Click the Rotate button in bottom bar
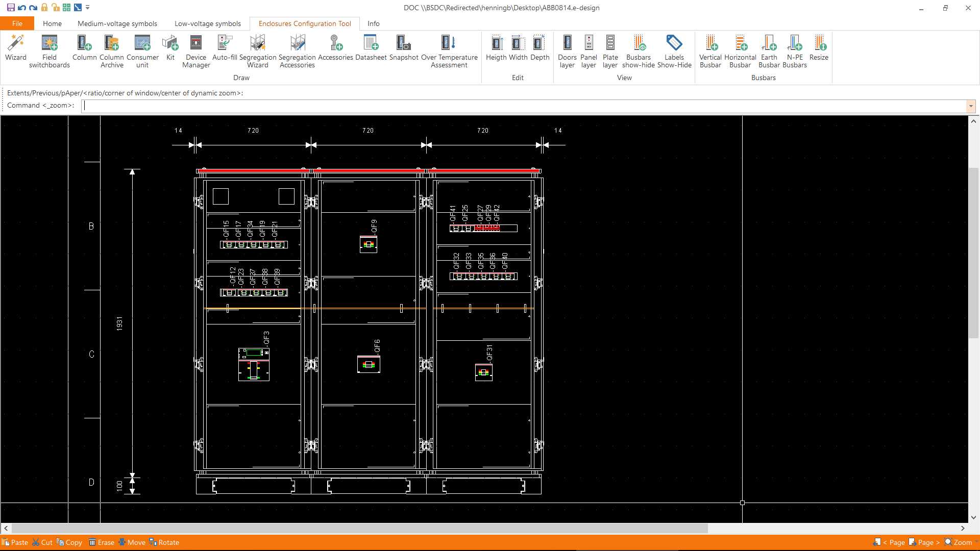Image resolution: width=980 pixels, height=551 pixels. point(164,542)
